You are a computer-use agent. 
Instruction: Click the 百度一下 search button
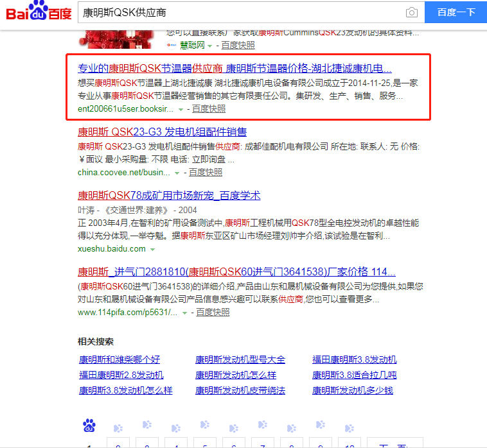(x=456, y=12)
